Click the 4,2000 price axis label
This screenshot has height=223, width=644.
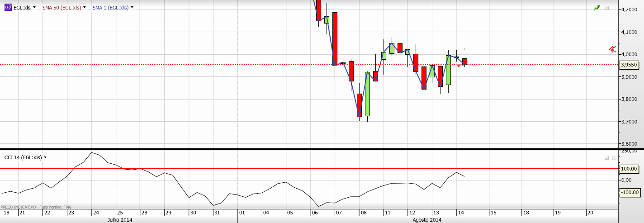630,9
